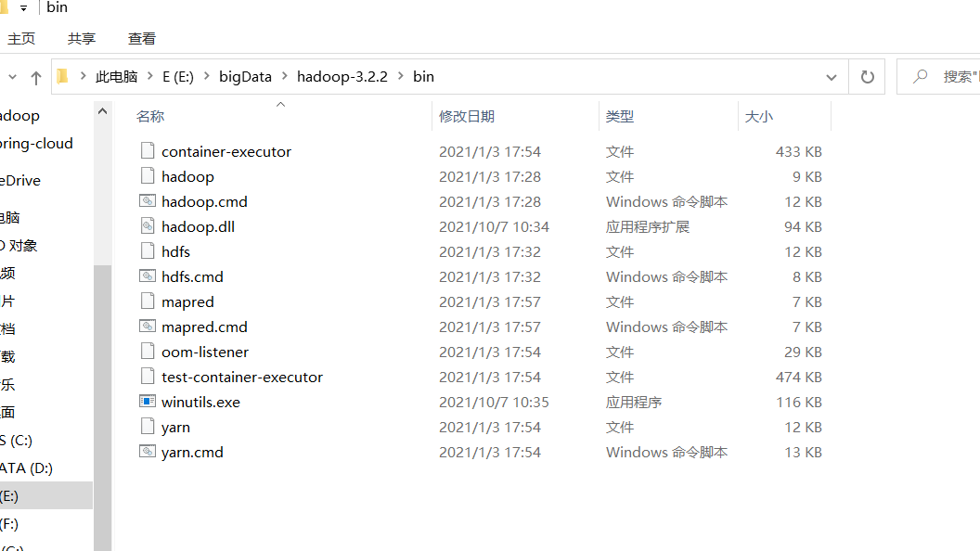This screenshot has width=980, height=551.
Task: Navigate to 此电脑 via the breadcrumb
Action: (115, 76)
